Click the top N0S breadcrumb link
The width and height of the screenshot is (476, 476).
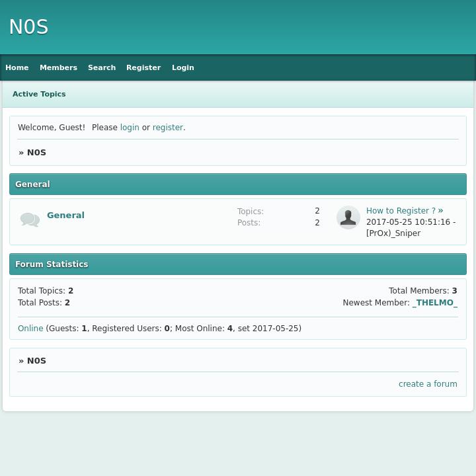tap(36, 153)
